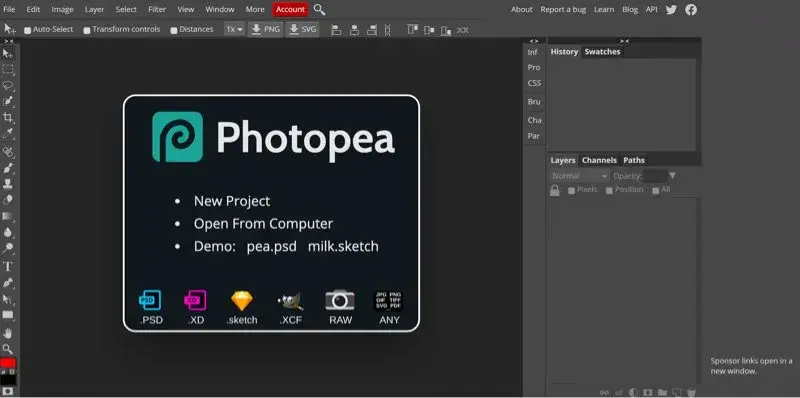Click the red Account button
The width and height of the screenshot is (800, 398).
coord(290,9)
